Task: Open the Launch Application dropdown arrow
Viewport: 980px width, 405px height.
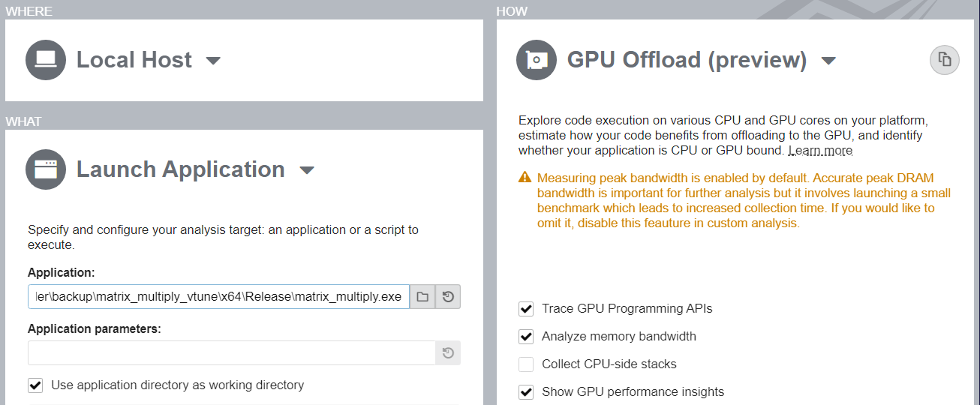Action: pyautogui.click(x=306, y=170)
